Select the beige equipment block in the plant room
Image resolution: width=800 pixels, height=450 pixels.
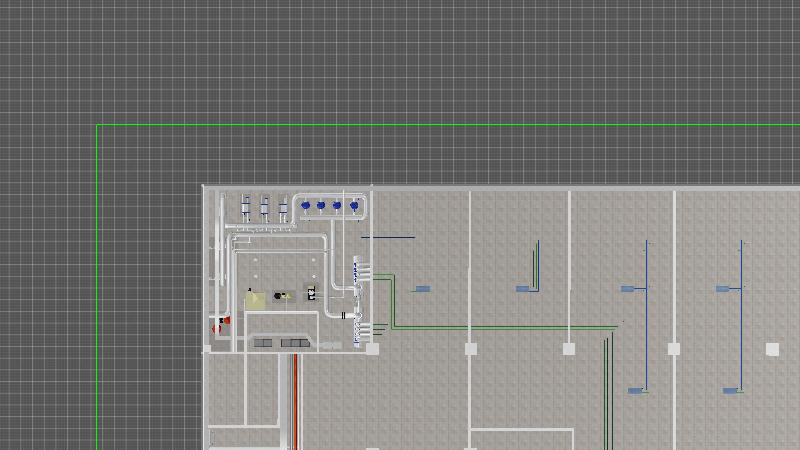pos(256,300)
